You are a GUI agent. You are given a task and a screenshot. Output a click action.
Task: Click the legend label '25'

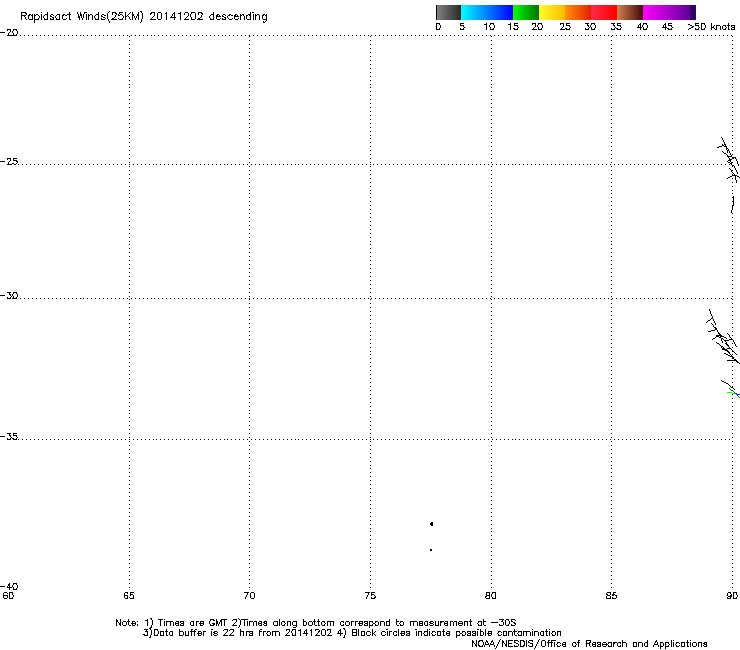point(565,27)
